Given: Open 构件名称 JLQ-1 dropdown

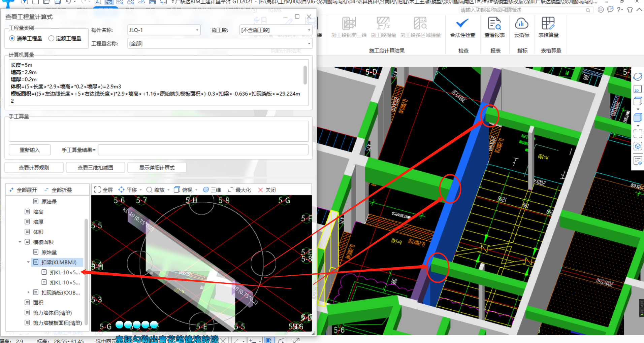Looking at the screenshot, I should pyautogui.click(x=164, y=30).
